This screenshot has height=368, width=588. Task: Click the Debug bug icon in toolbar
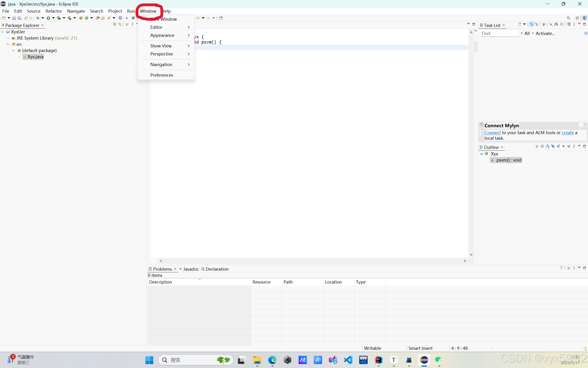(x=38, y=18)
